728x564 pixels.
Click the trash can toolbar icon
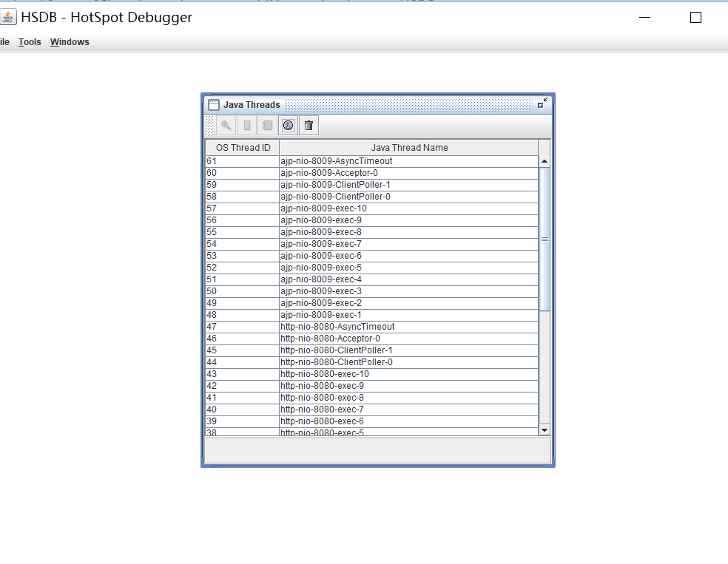tap(309, 125)
